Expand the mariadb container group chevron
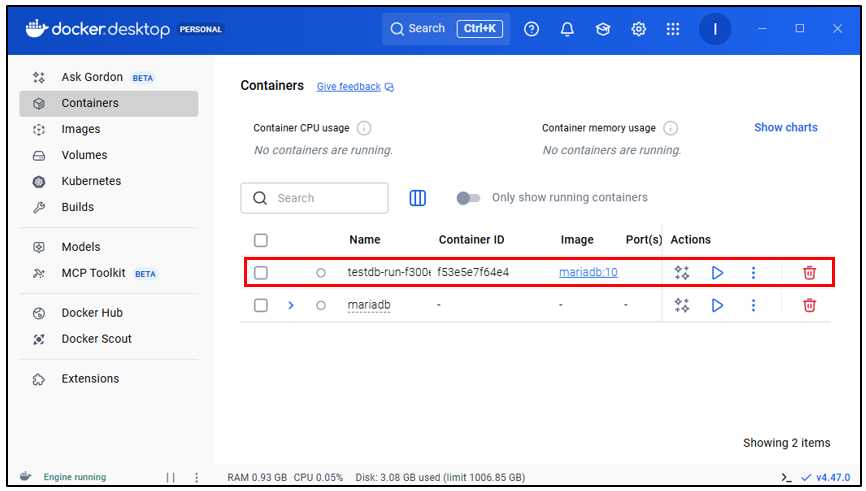The height and width of the screenshot is (491, 866). click(291, 305)
